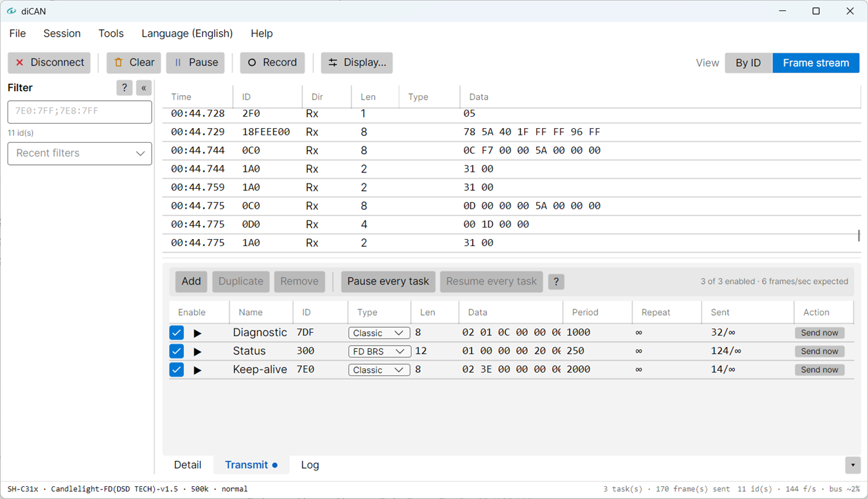Image resolution: width=868 pixels, height=499 pixels.
Task: Open the Session menu
Action: pyautogui.click(x=62, y=34)
